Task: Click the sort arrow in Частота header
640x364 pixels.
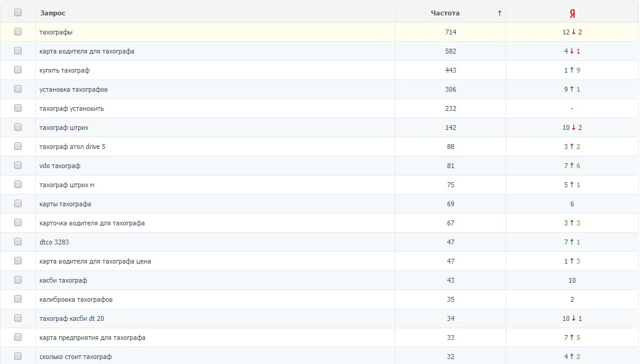Action: click(x=499, y=13)
